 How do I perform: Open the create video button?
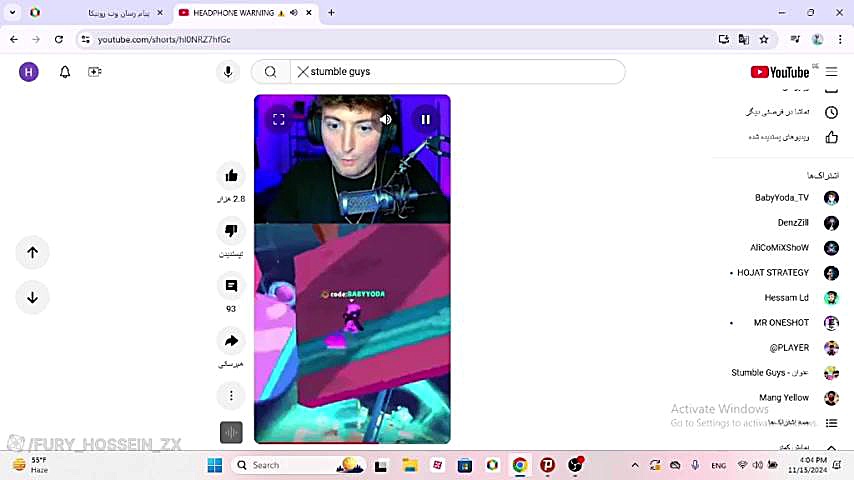coord(95,71)
